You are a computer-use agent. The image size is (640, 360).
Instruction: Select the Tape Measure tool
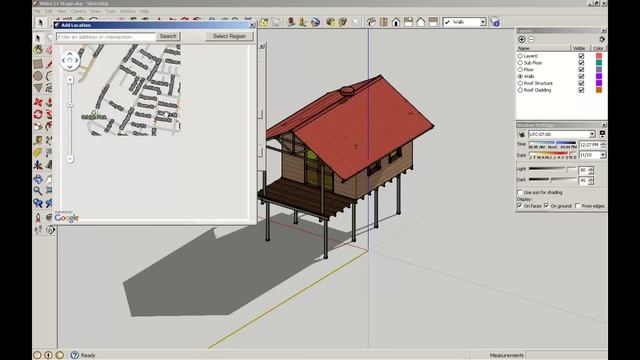pyautogui.click(x=38, y=140)
